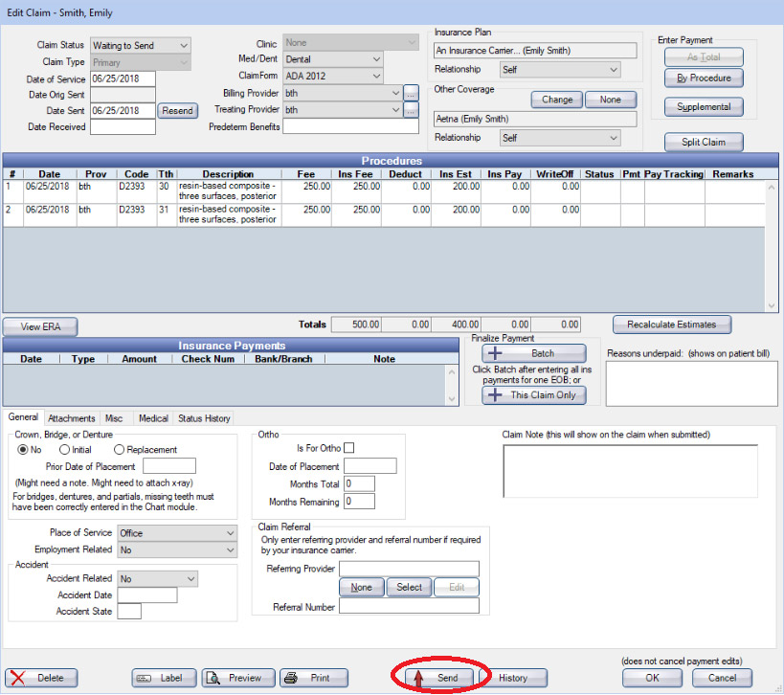Viewport: 784px width, 695px height.
Task: Click the Resend button
Action: click(177, 110)
